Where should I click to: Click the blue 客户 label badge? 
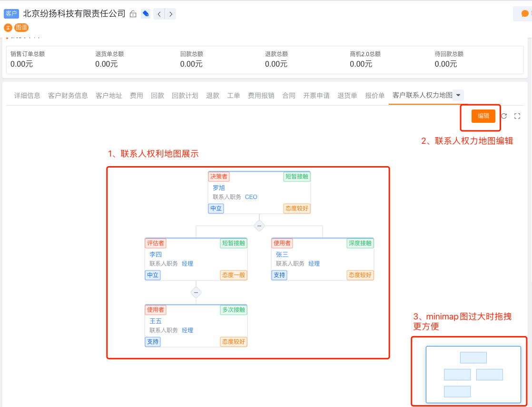point(11,14)
